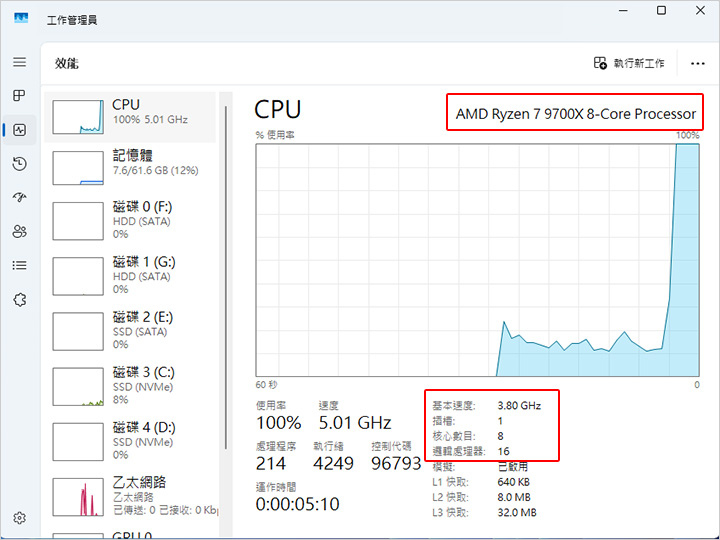
Task: Click 執行新工作 button
Action: coord(629,63)
